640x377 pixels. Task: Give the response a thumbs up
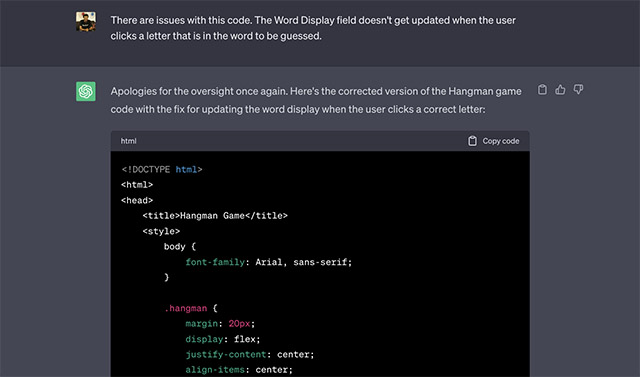pos(560,89)
